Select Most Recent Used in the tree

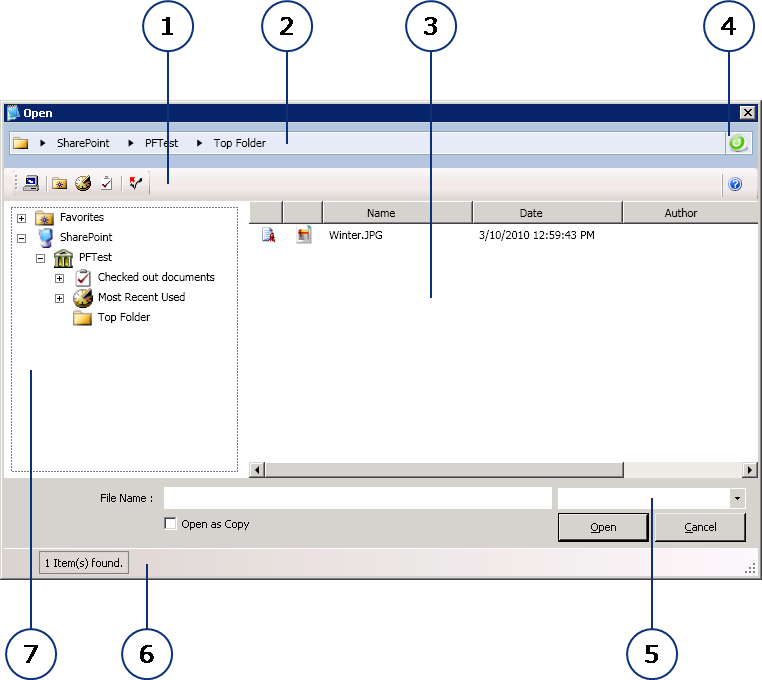coord(141,297)
